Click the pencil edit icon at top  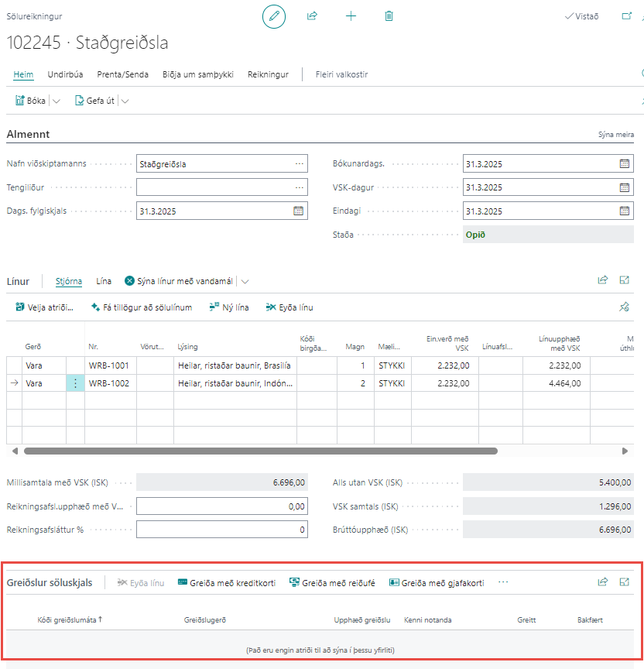[274, 16]
